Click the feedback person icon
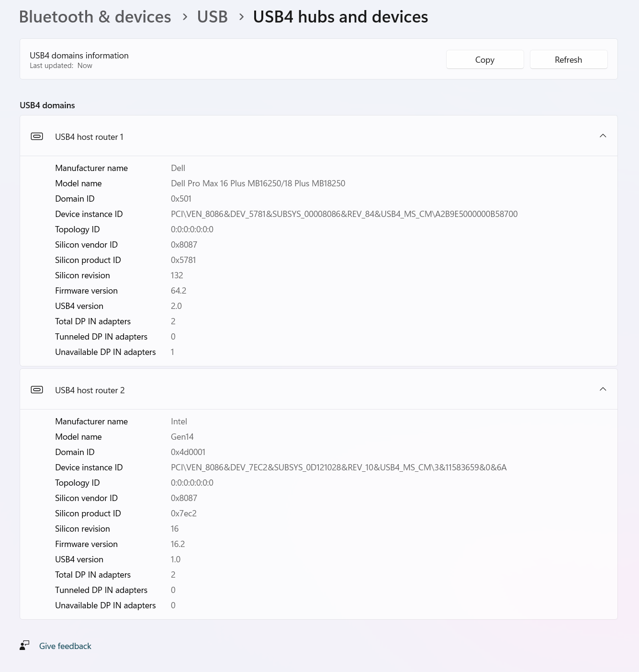Image resolution: width=639 pixels, height=672 pixels. click(x=24, y=646)
